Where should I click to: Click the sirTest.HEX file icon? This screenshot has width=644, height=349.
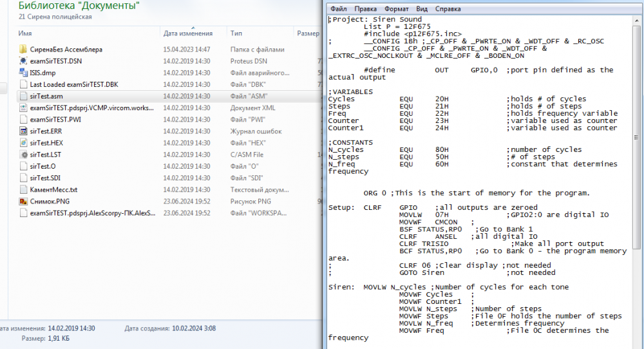click(23, 143)
